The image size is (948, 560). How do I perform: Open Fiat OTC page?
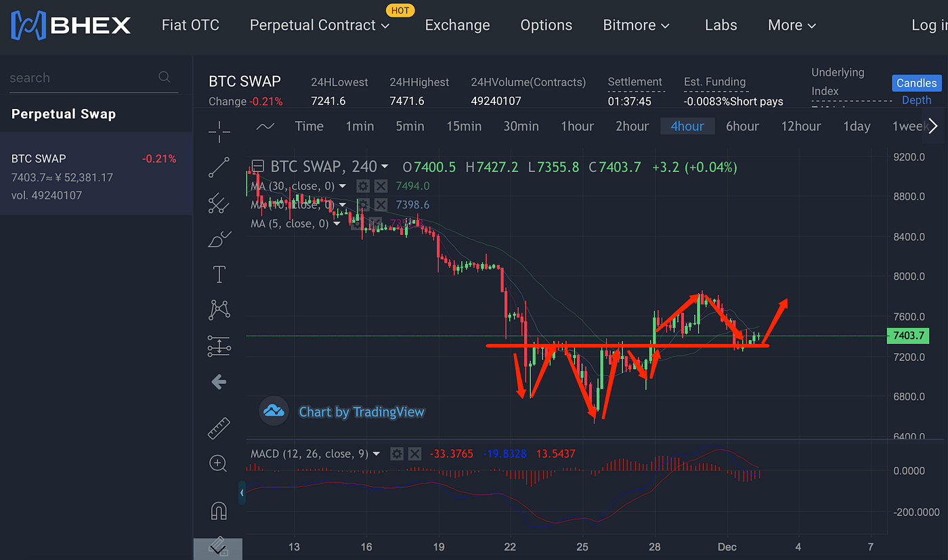coord(190,25)
